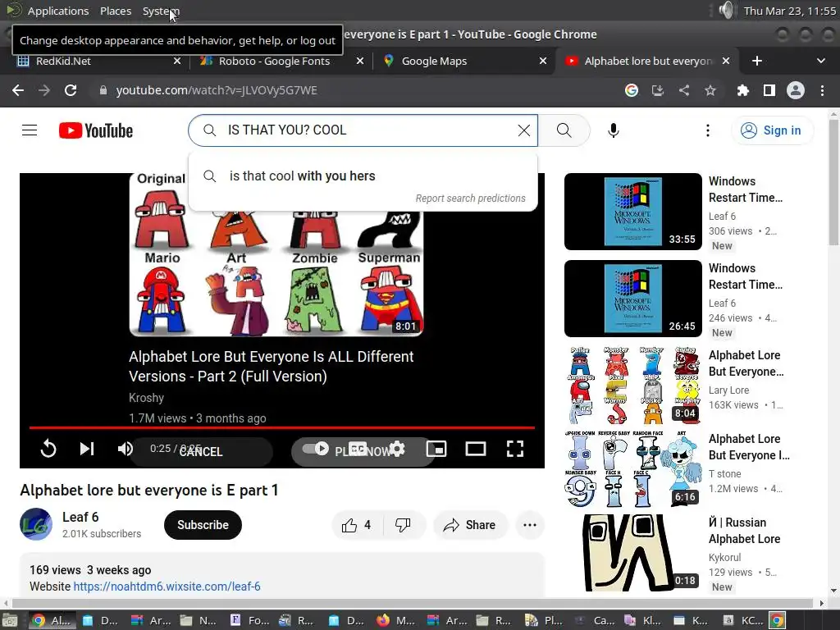Screen dimensions: 840x630
Task: Open Chrome extensions puzzle icon
Action: point(742,90)
